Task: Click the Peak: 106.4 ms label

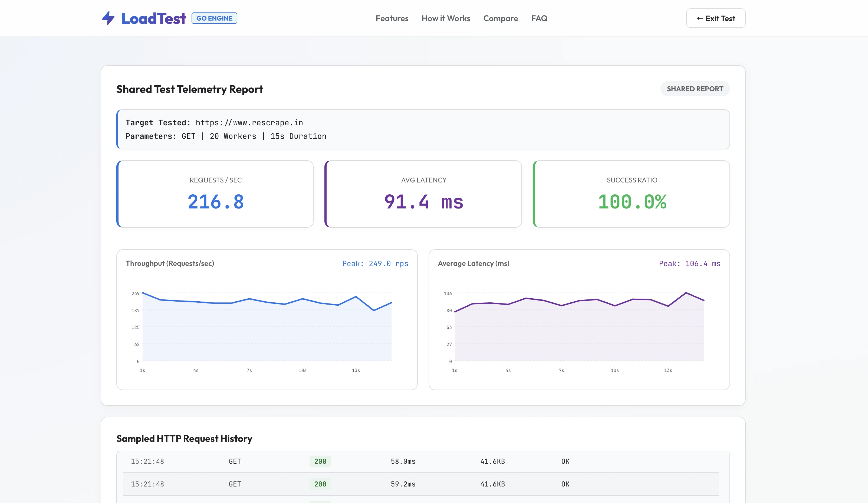Action: click(690, 264)
